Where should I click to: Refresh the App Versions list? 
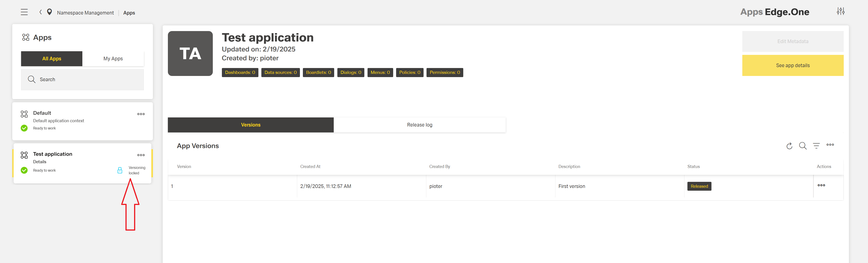coord(790,146)
